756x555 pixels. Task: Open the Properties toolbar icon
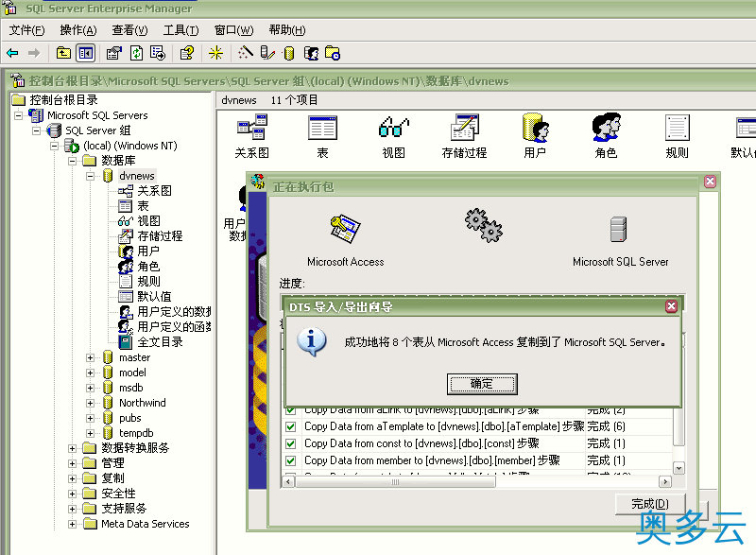pyautogui.click(x=113, y=53)
